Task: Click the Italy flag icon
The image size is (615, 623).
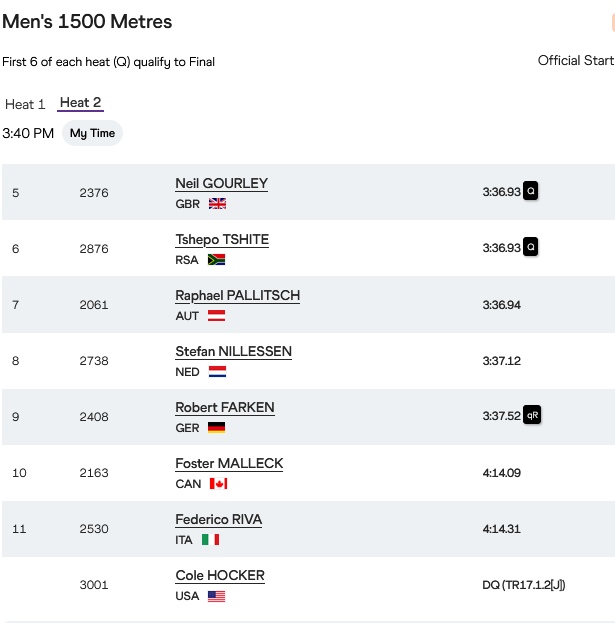Action: 211,539
